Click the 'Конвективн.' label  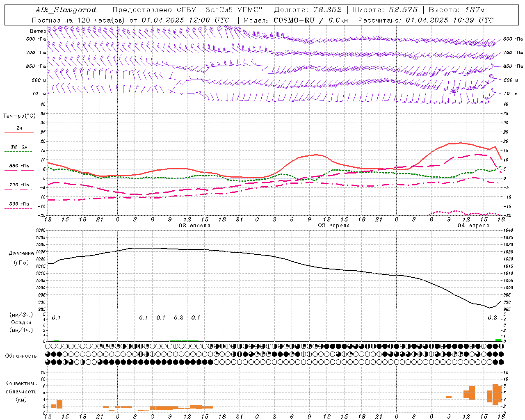pyautogui.click(x=21, y=383)
